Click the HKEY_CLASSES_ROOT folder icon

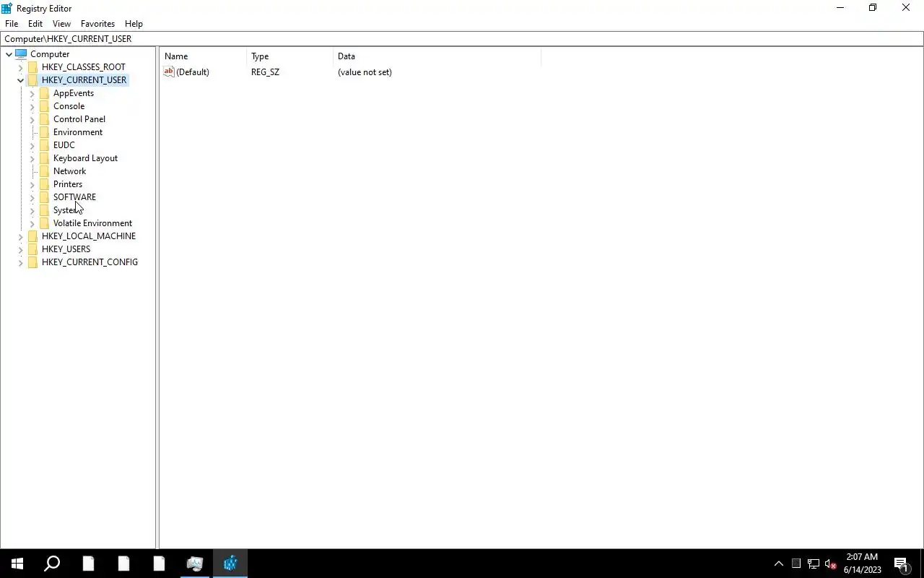[32, 67]
